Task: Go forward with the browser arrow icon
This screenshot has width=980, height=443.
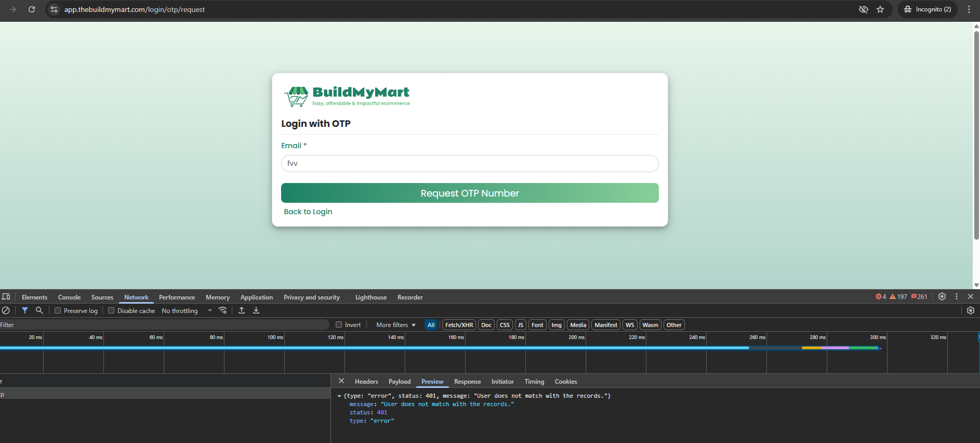Action: click(x=13, y=9)
